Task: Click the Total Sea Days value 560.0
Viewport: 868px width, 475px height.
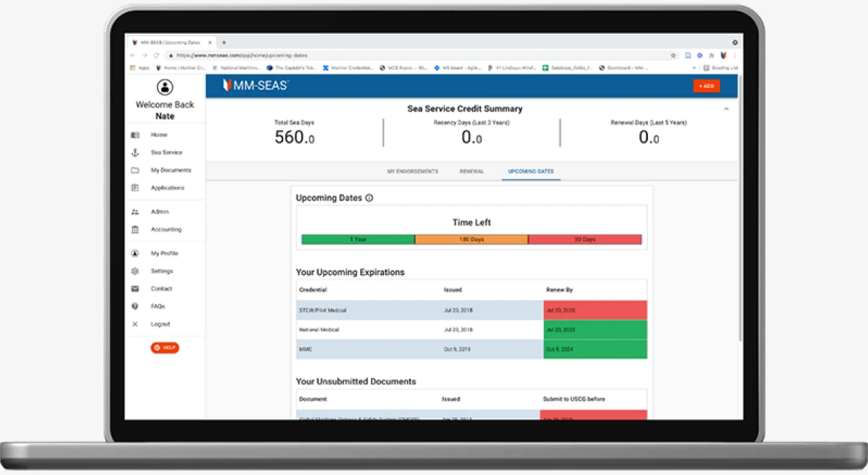Action: tap(295, 137)
